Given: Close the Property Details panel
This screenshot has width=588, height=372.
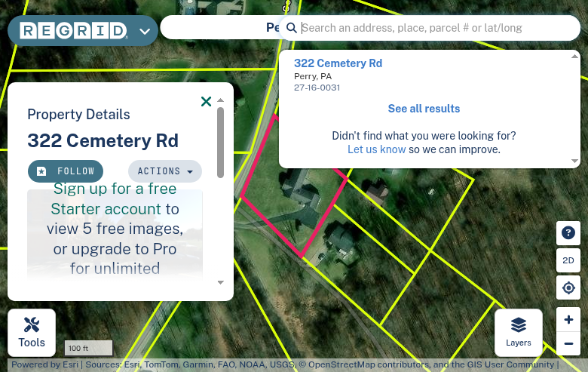Looking at the screenshot, I should coord(206,101).
